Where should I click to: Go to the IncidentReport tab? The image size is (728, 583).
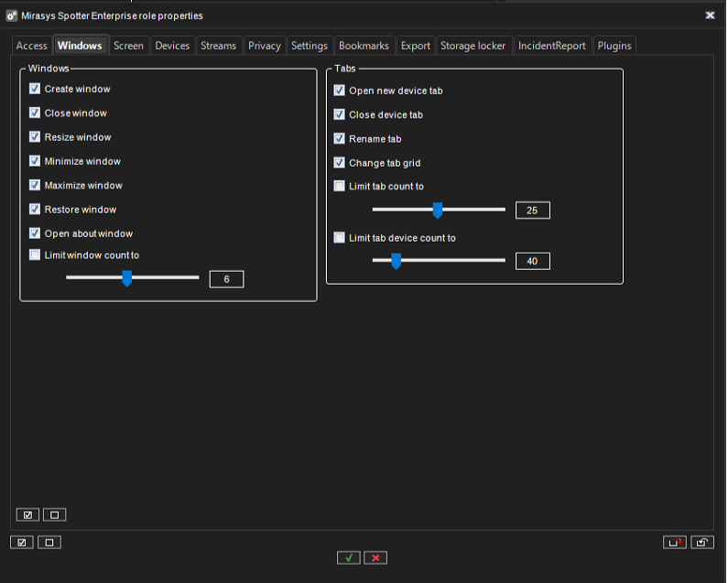pos(551,46)
